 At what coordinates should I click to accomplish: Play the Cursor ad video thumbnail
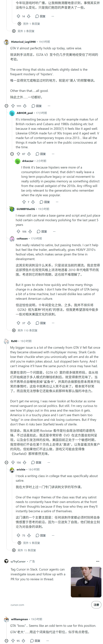(86, 582)
